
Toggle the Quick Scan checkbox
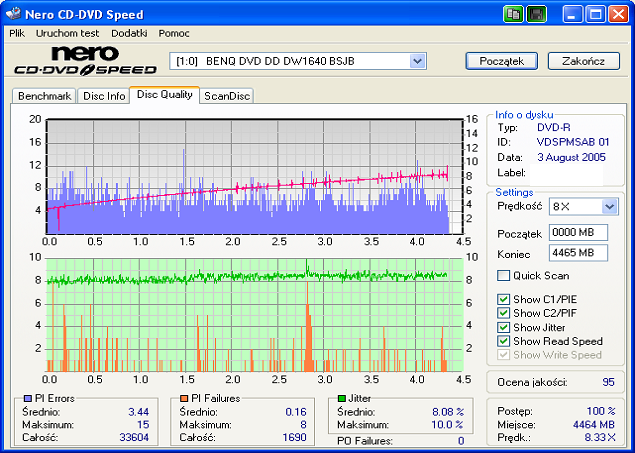[503, 276]
